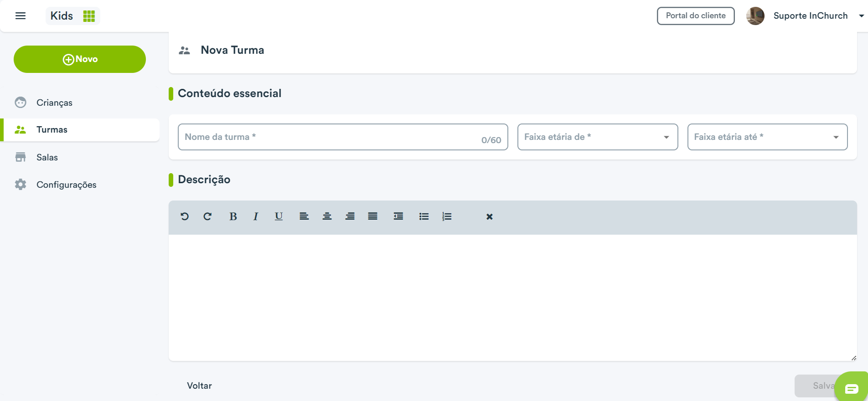Justify the description text
The image size is (868, 401).
372,216
